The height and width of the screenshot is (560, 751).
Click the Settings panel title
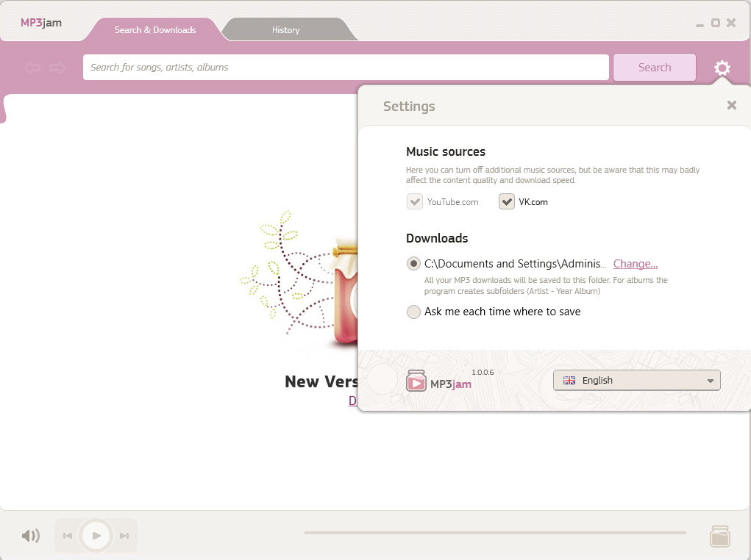(x=409, y=107)
